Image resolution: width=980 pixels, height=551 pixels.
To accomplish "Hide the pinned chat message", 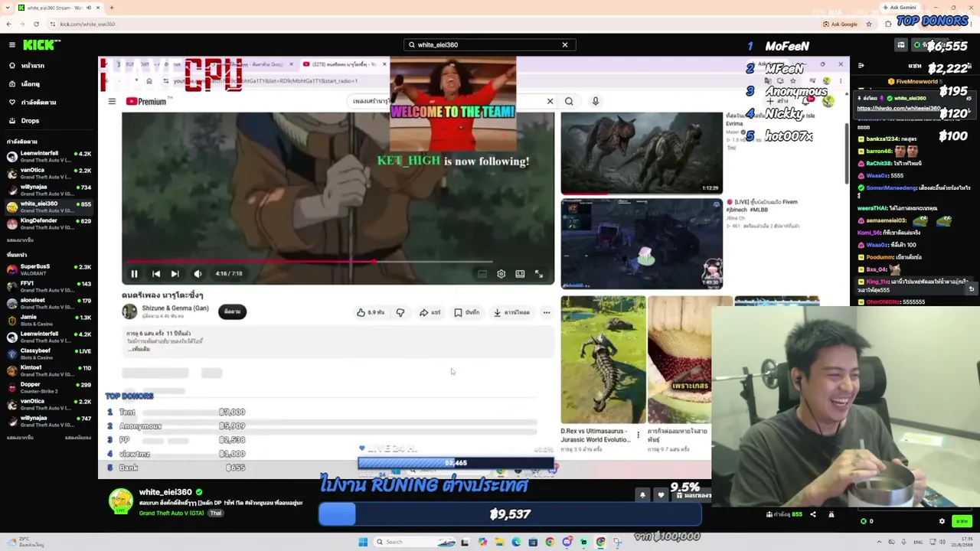I will click(969, 99).
